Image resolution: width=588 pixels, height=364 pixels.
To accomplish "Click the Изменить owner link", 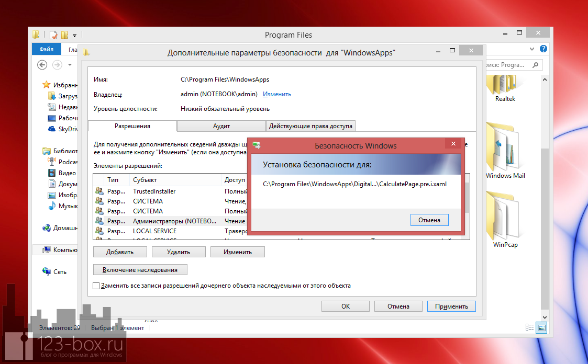I will click(276, 94).
